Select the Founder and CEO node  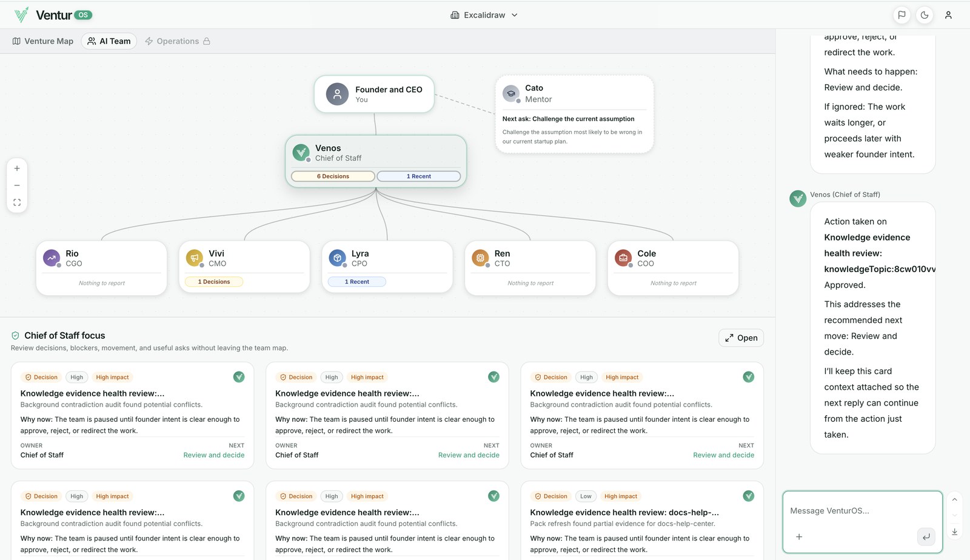pos(374,94)
